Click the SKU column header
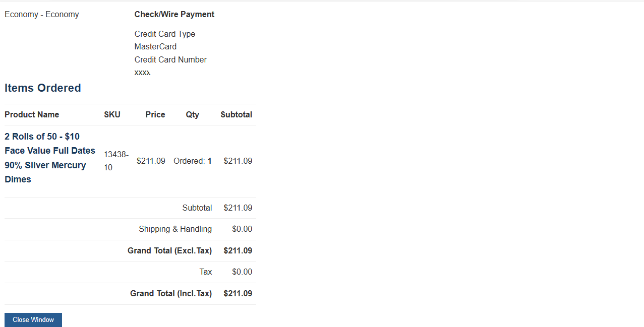Viewport: 644px width, 327px height. click(112, 114)
